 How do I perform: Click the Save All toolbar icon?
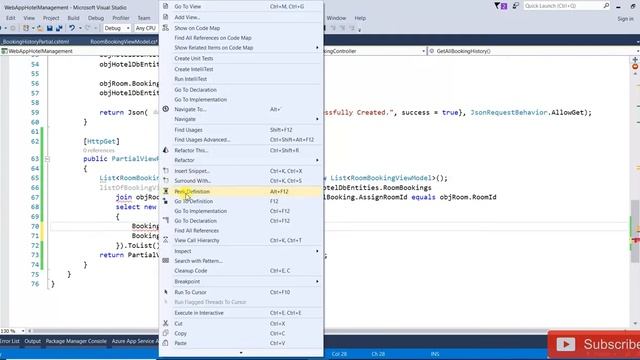click(59, 28)
